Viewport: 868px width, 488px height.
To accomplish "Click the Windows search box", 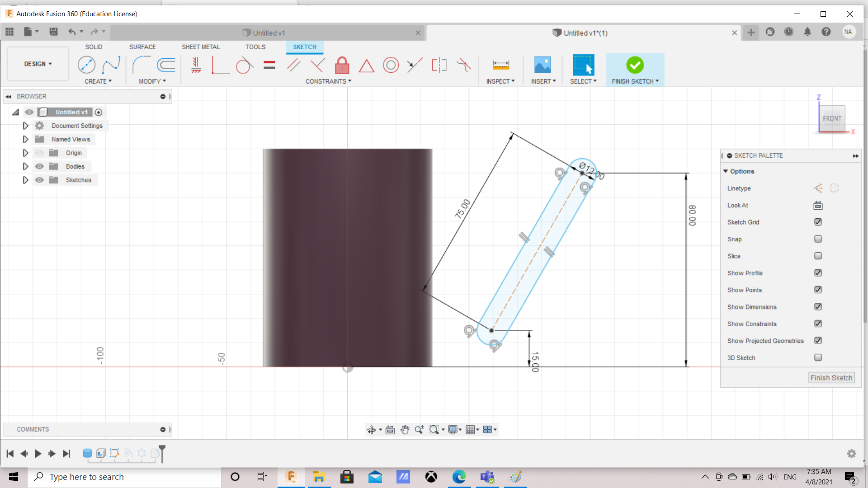I will [124, 477].
